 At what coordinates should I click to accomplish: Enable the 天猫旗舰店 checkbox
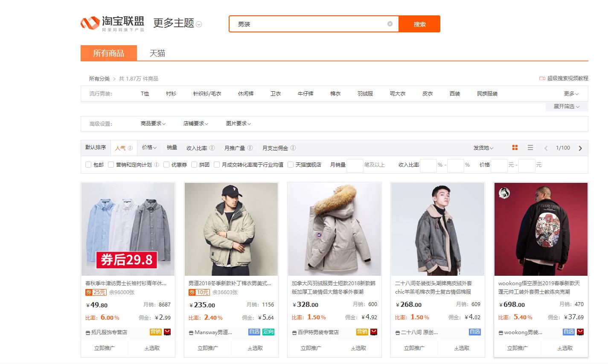tap(291, 165)
